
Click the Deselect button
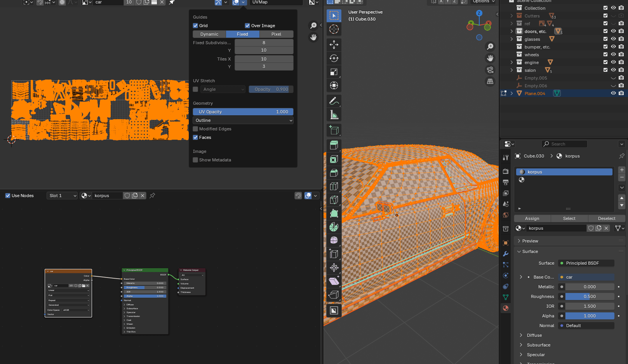(606, 218)
